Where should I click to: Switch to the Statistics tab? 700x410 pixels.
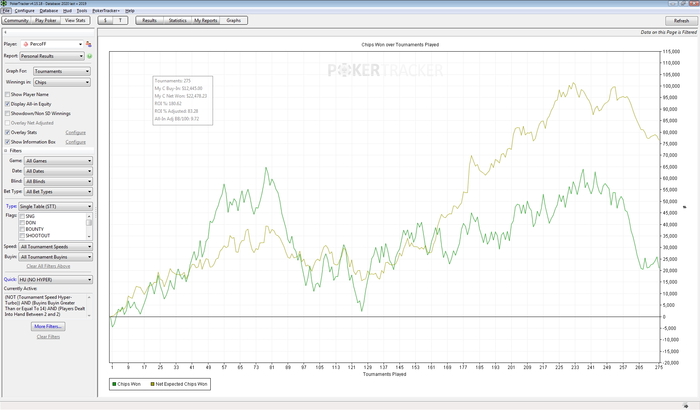(x=177, y=20)
